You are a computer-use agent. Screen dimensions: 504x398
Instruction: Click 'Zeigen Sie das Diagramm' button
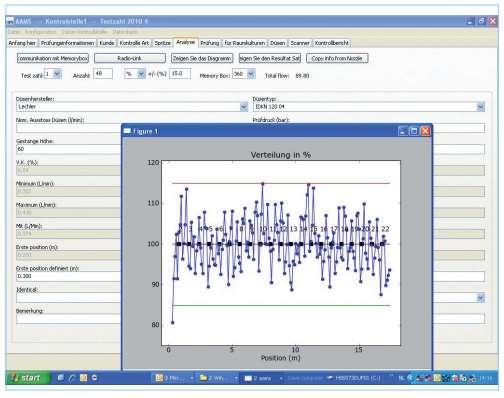coord(202,58)
